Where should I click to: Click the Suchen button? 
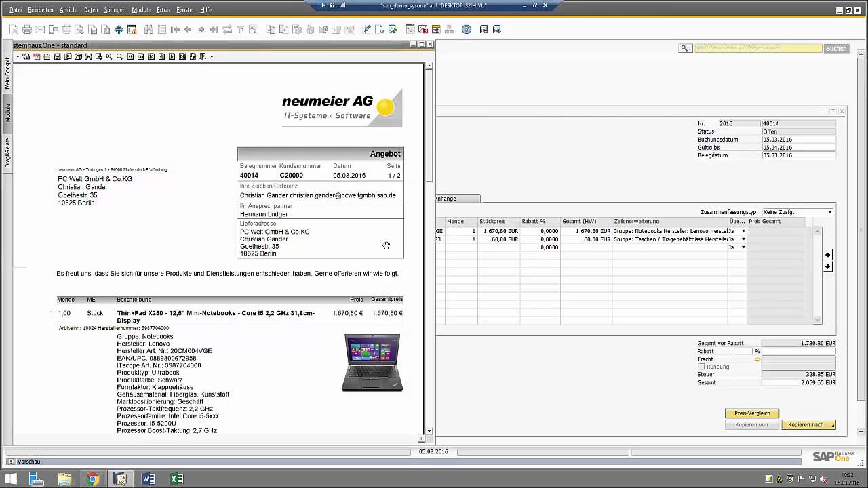[836, 48]
